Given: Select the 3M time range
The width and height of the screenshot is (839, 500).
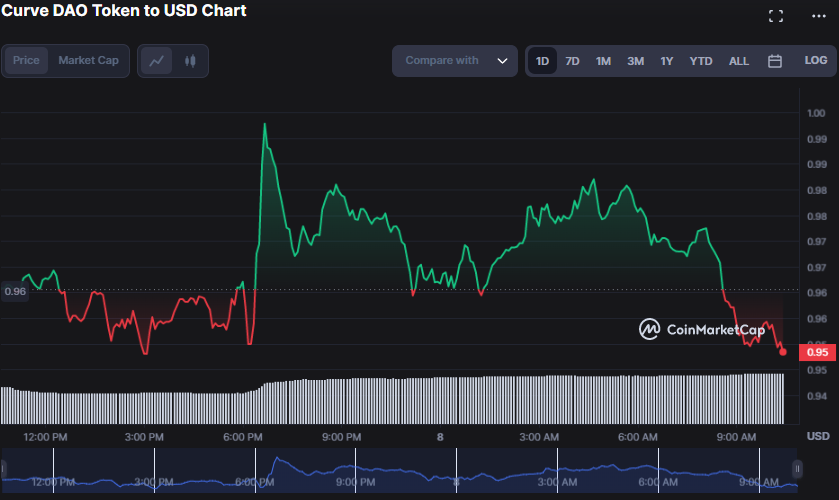Looking at the screenshot, I should pos(636,61).
